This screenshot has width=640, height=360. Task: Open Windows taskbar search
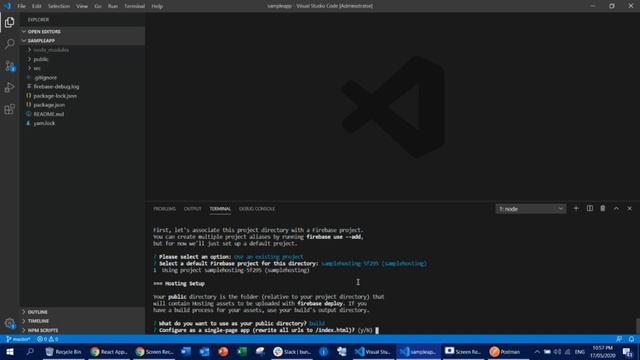[29, 352]
